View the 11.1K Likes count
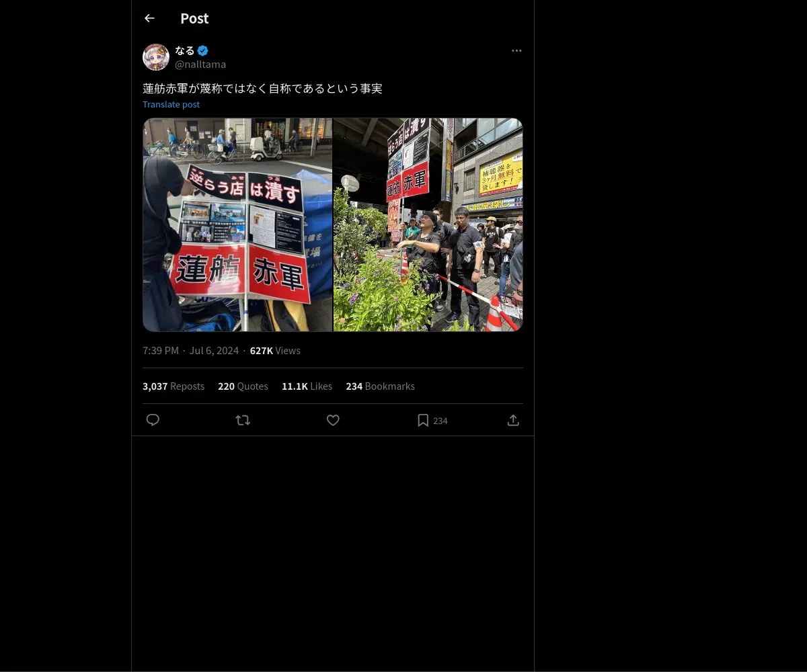The width and height of the screenshot is (807, 672). point(307,386)
